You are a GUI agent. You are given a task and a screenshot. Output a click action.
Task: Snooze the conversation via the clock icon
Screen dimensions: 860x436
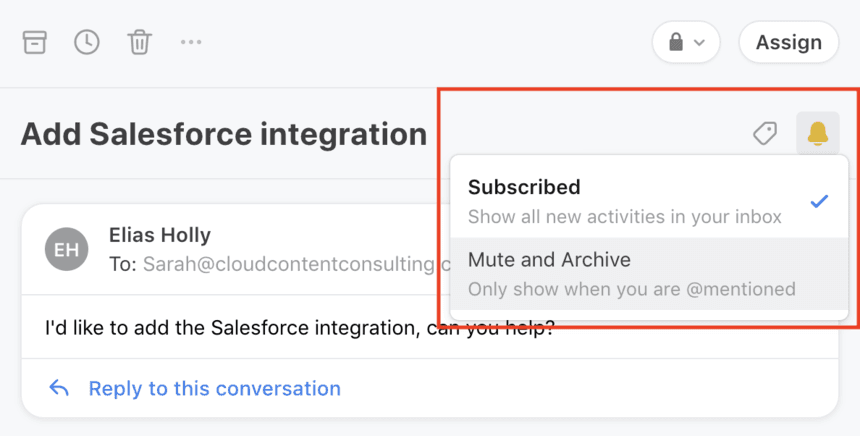coord(87,42)
